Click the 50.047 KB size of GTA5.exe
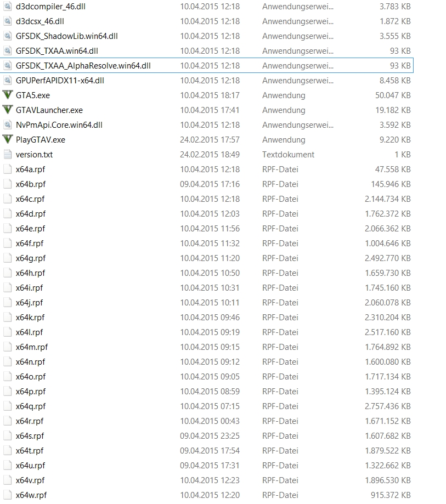Viewport: 446px width, 504px height. [393, 95]
